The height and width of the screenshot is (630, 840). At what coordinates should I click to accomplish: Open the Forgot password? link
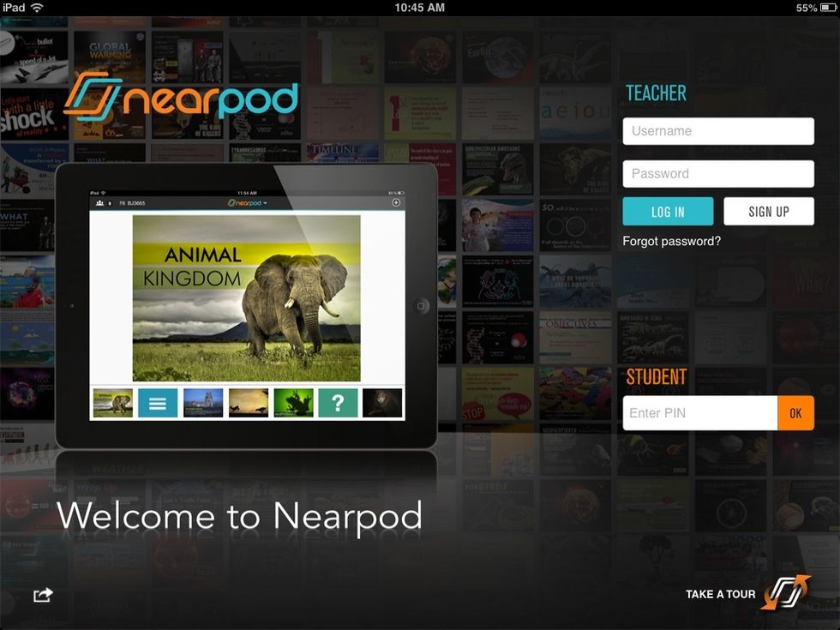[671, 242]
